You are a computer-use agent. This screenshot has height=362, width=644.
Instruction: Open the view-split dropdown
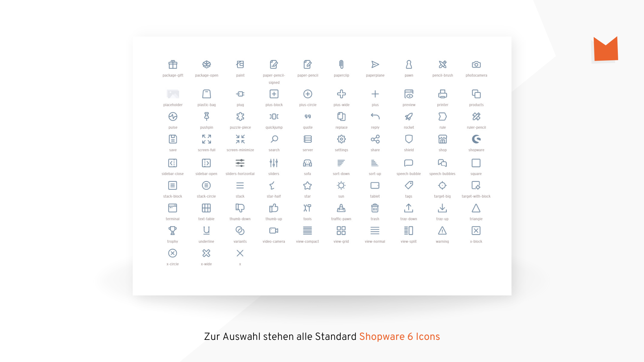(408, 230)
